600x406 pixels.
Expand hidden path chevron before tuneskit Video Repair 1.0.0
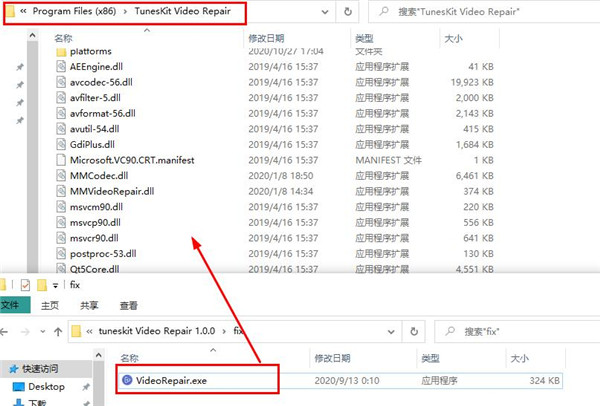[89, 331]
